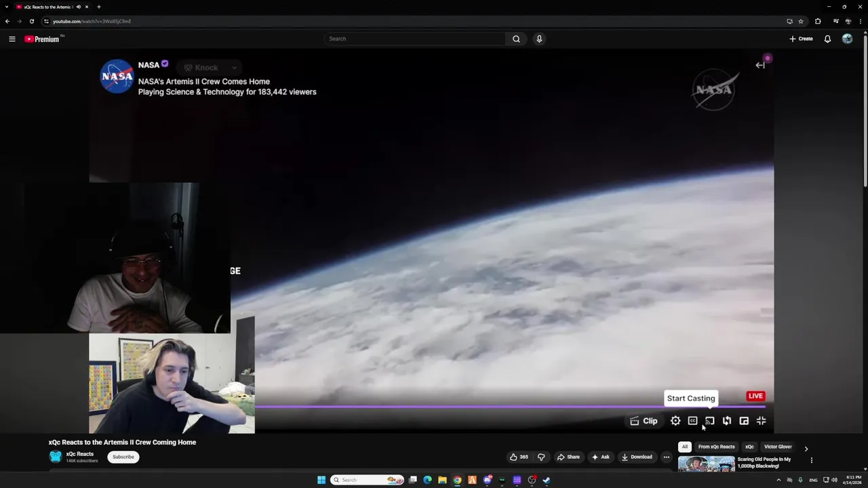Seek on the purple live progress bar
This screenshot has height=488, width=868.
[510, 407]
